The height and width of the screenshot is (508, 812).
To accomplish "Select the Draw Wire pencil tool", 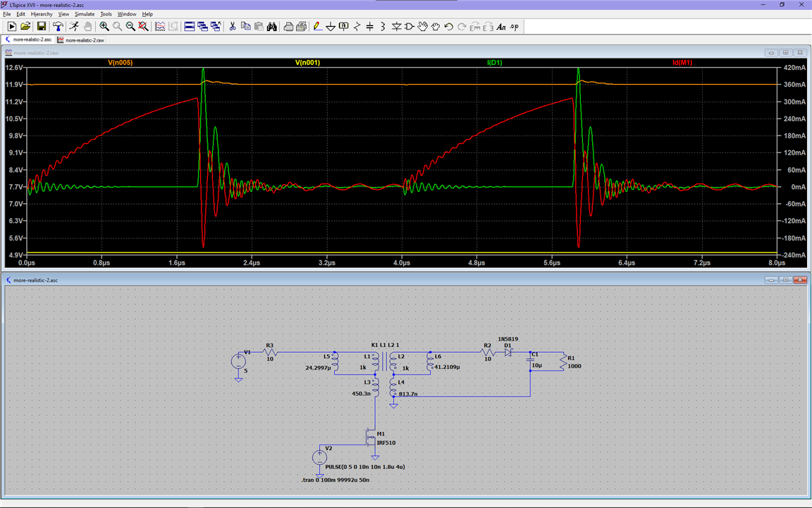I will click(317, 27).
